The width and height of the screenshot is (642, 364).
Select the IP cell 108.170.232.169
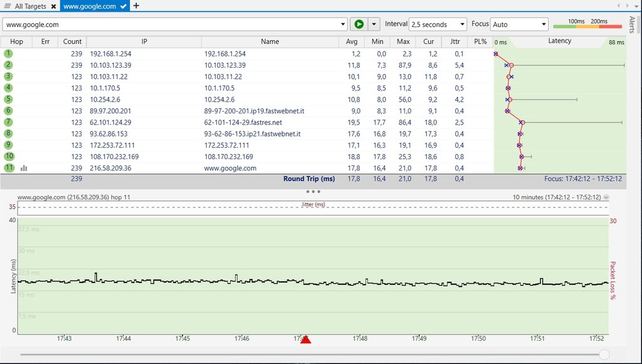tap(114, 157)
